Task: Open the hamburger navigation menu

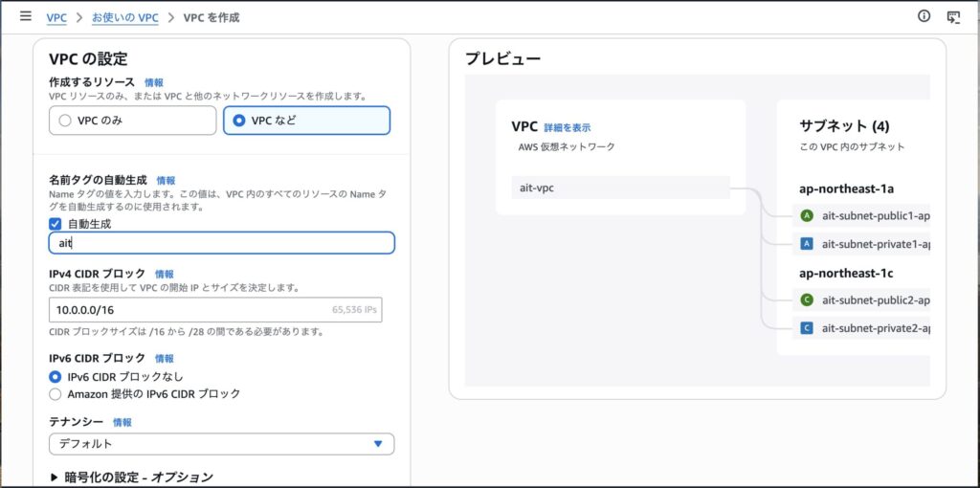Action: (26, 16)
